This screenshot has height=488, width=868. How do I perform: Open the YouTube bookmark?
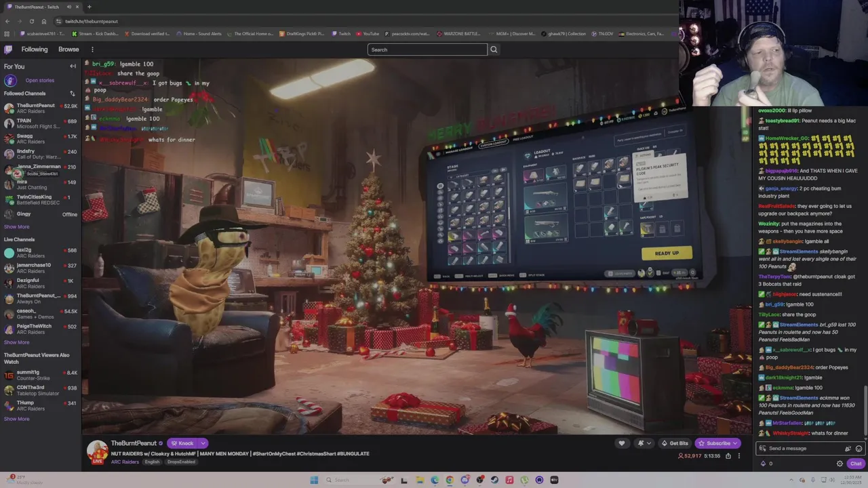[367, 34]
